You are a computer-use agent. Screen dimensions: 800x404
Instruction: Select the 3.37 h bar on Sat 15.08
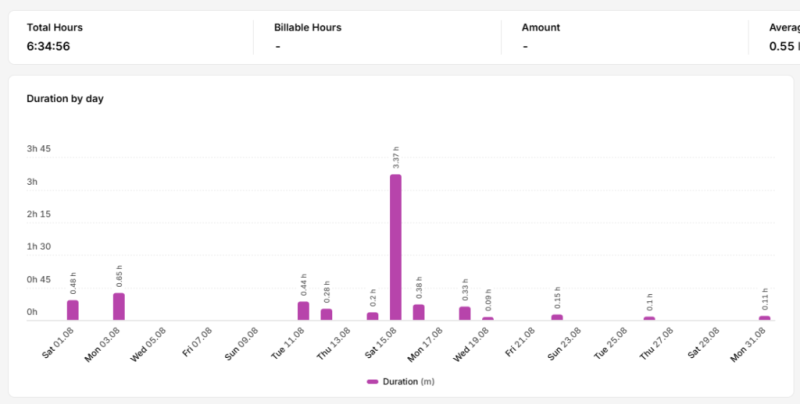point(395,247)
